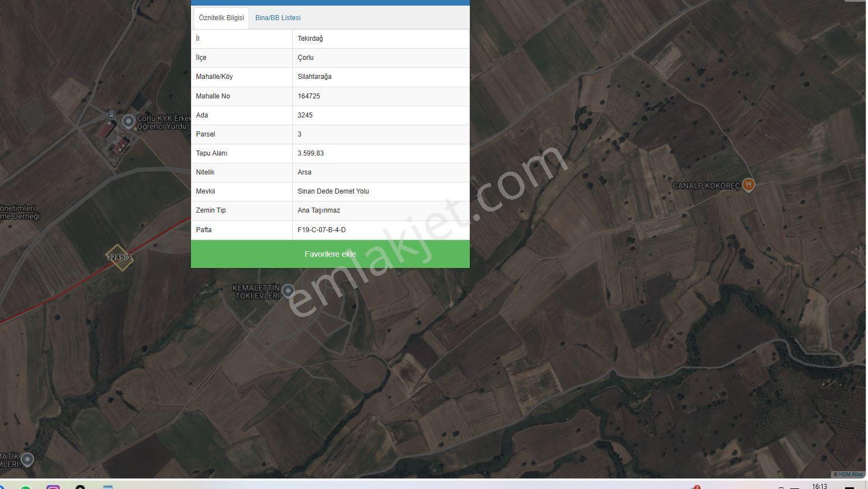Switch to the Bina/BB Listesi tab
The width and height of the screenshot is (868, 489).
278,18
